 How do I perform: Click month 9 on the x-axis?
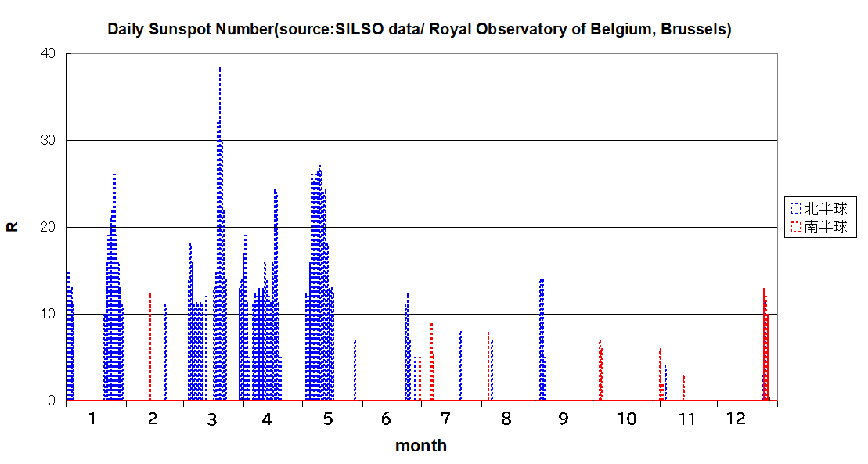click(x=564, y=419)
